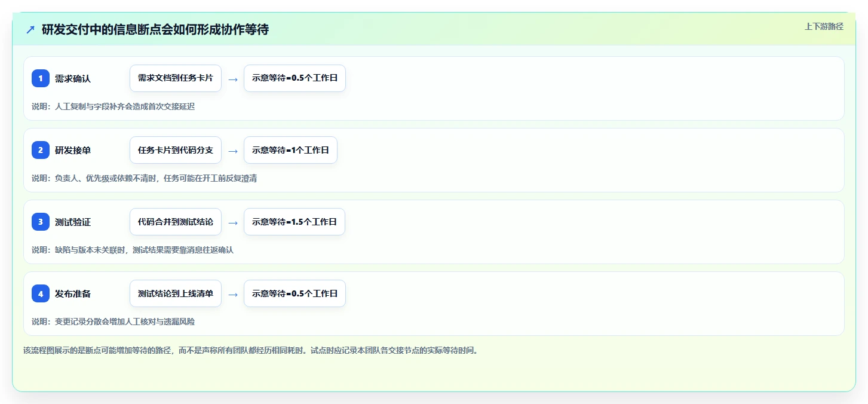Select the 测试验证 step label
This screenshot has height=404, width=868.
coord(73,222)
